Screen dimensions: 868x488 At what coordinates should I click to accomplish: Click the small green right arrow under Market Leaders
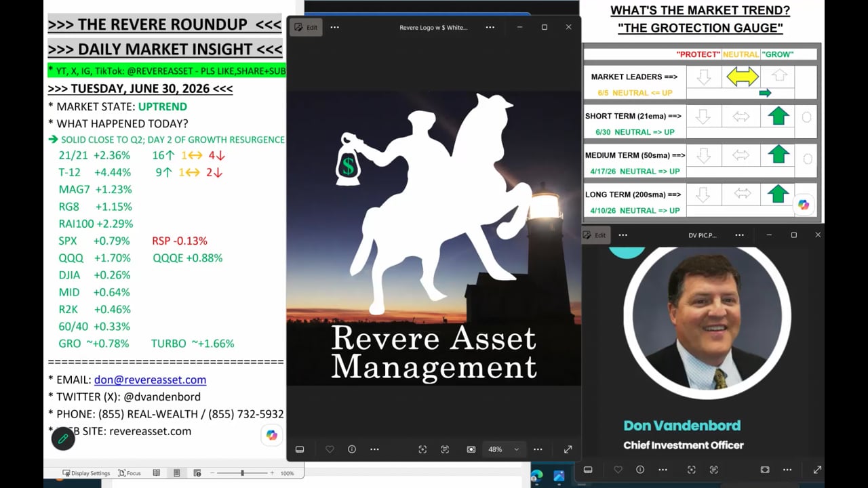pyautogui.click(x=765, y=93)
